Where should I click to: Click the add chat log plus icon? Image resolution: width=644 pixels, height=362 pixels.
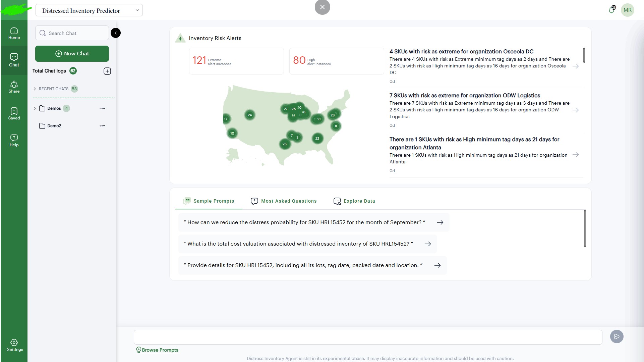coord(107,71)
